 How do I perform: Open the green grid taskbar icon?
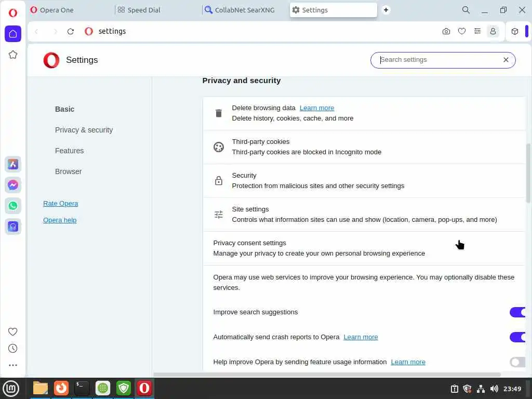[x=103, y=388]
